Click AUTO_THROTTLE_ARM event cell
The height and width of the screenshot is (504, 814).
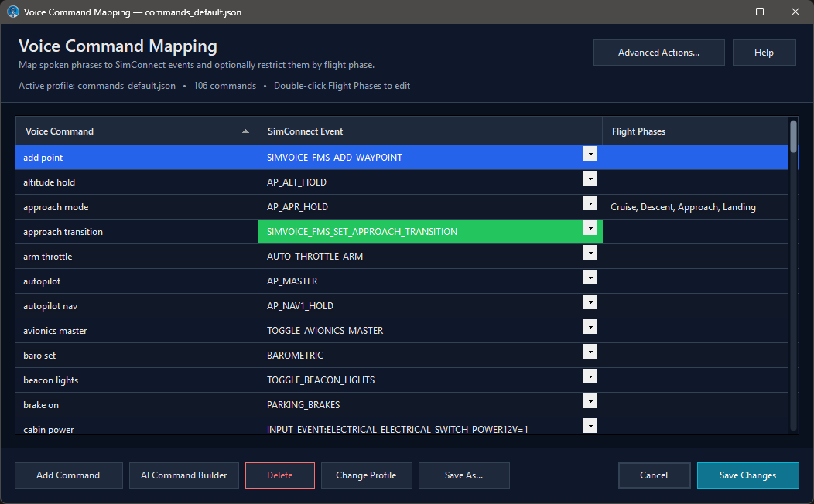coord(430,257)
